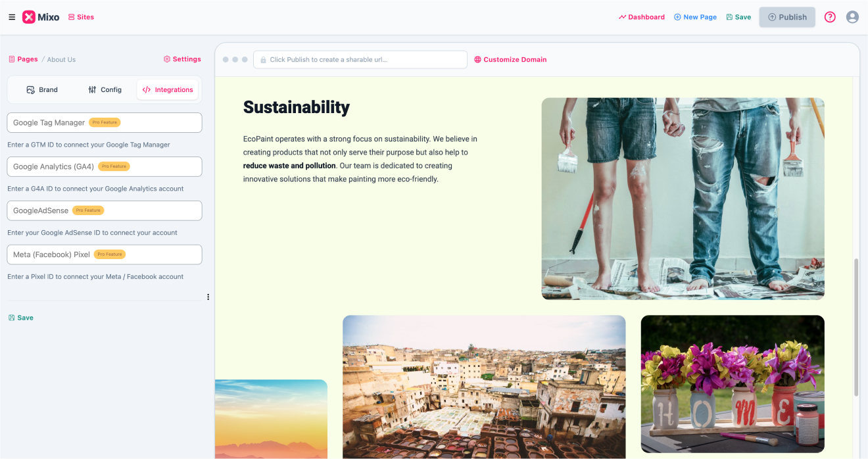This screenshot has width=868, height=459.
Task: Open the help question mark icon
Action: [x=830, y=17]
